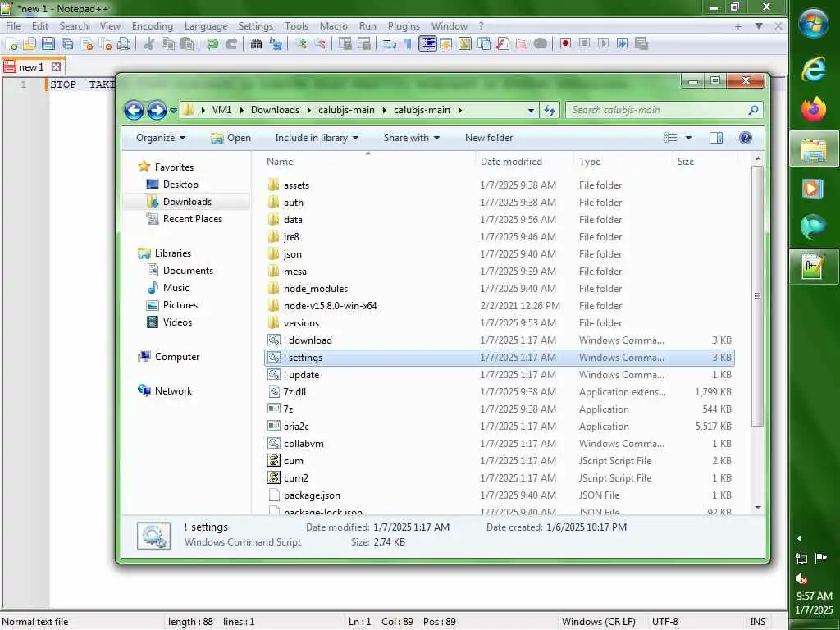Viewport: 840px width, 630px height.
Task: Undo with the green arrow icon
Action: [212, 44]
